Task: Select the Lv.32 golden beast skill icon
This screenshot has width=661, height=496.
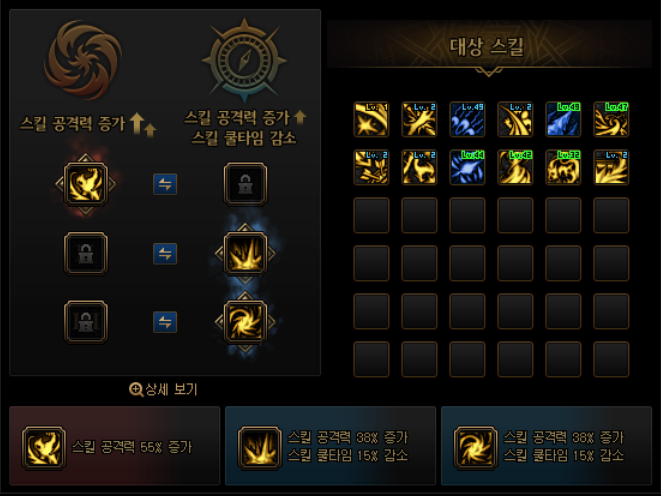Action: point(563,167)
